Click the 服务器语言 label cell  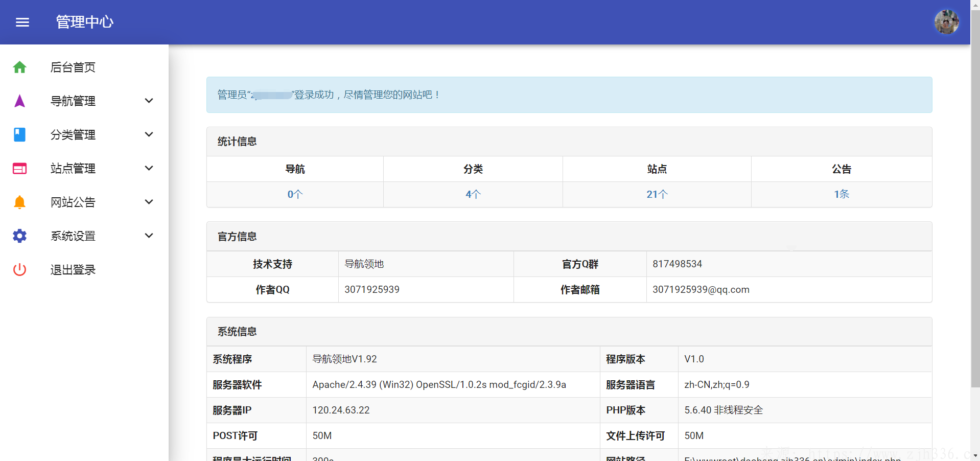tap(639, 385)
